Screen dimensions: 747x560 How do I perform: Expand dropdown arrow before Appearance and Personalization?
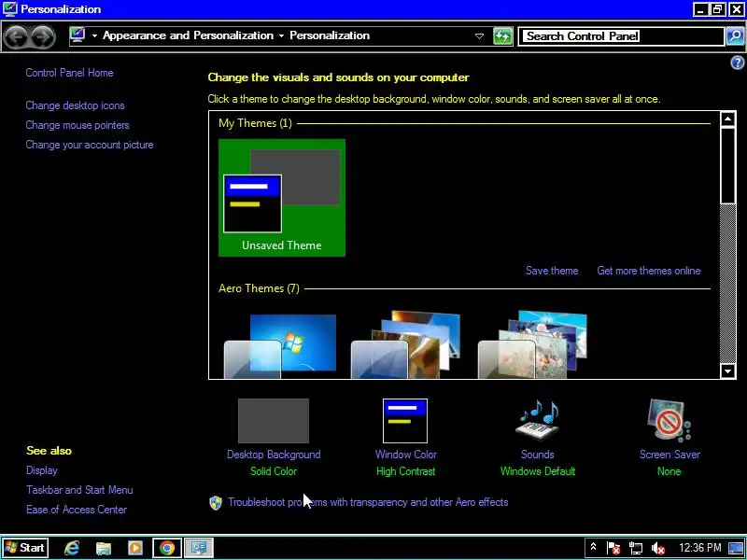(x=94, y=35)
